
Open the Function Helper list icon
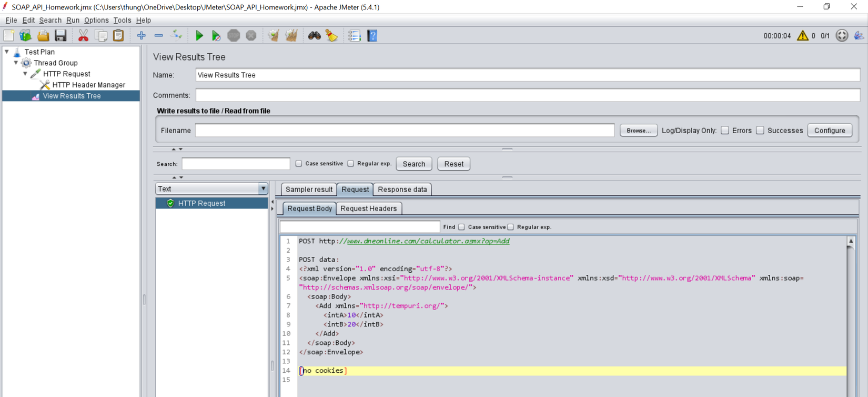[x=354, y=36]
